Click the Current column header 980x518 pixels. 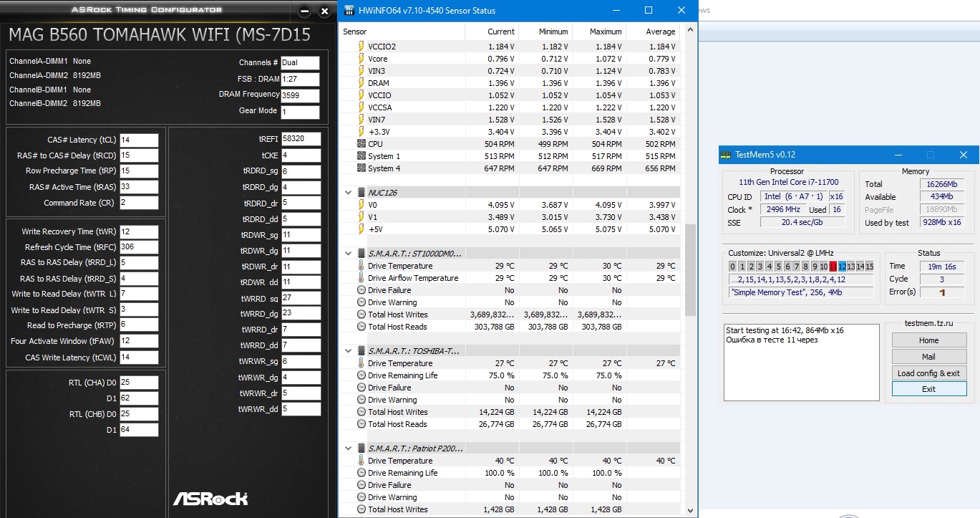coord(491,32)
